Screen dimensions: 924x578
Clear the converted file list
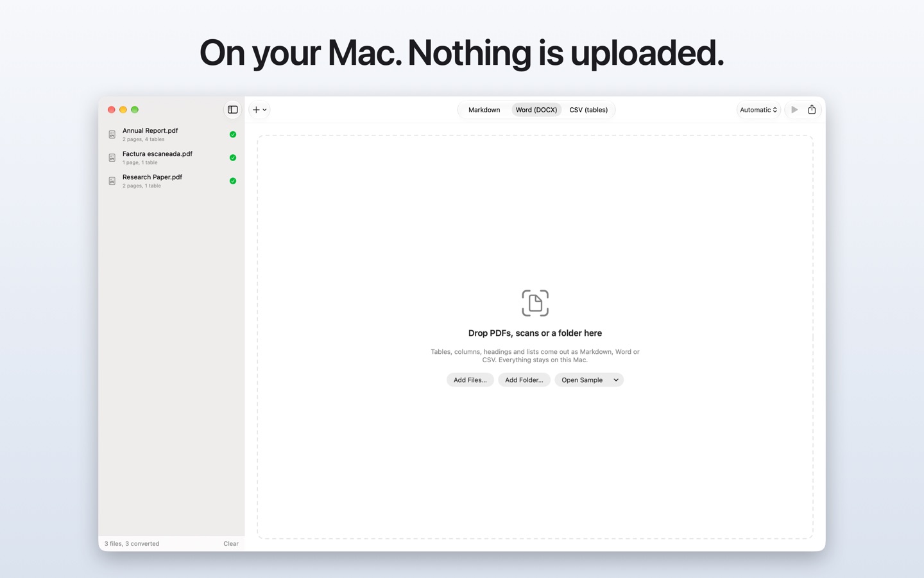pyautogui.click(x=231, y=543)
